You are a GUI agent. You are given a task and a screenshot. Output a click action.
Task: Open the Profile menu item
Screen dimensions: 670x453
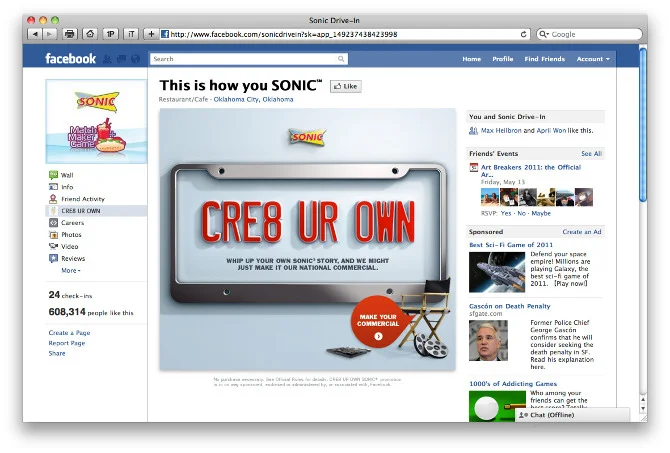click(x=502, y=59)
